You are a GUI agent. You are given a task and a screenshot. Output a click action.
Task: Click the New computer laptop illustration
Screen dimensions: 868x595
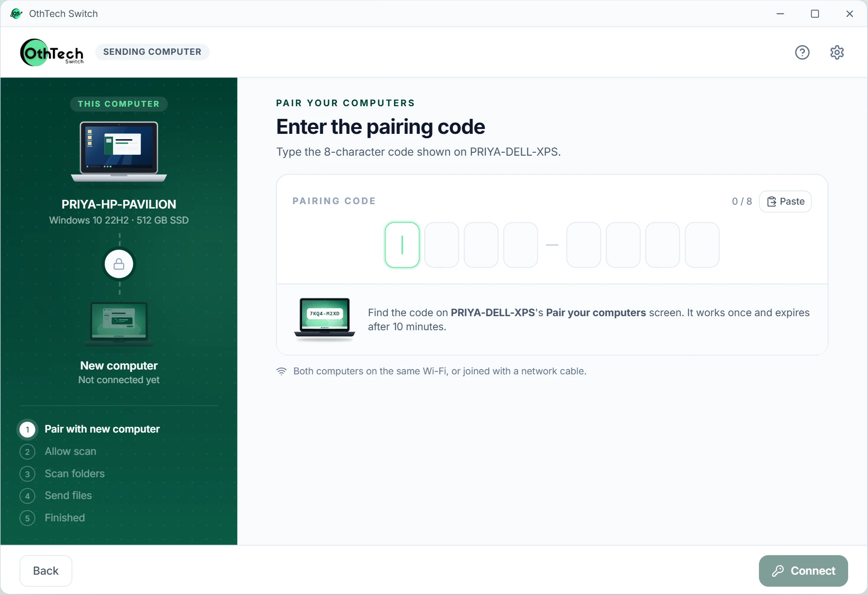click(119, 324)
